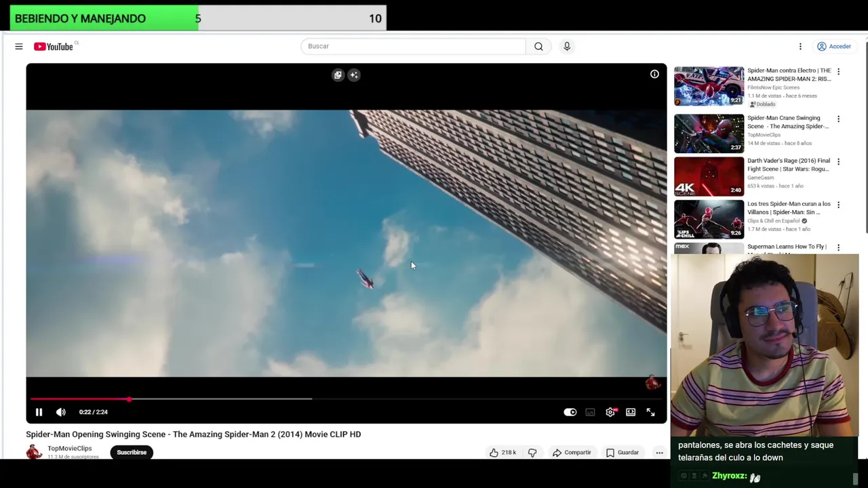Switch to theater mode

[631, 412]
